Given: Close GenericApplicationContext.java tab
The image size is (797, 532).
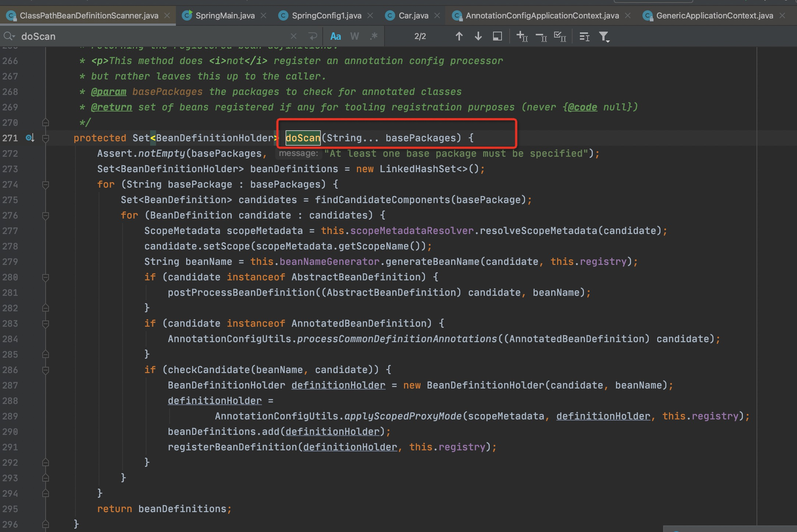Looking at the screenshot, I should (782, 15).
